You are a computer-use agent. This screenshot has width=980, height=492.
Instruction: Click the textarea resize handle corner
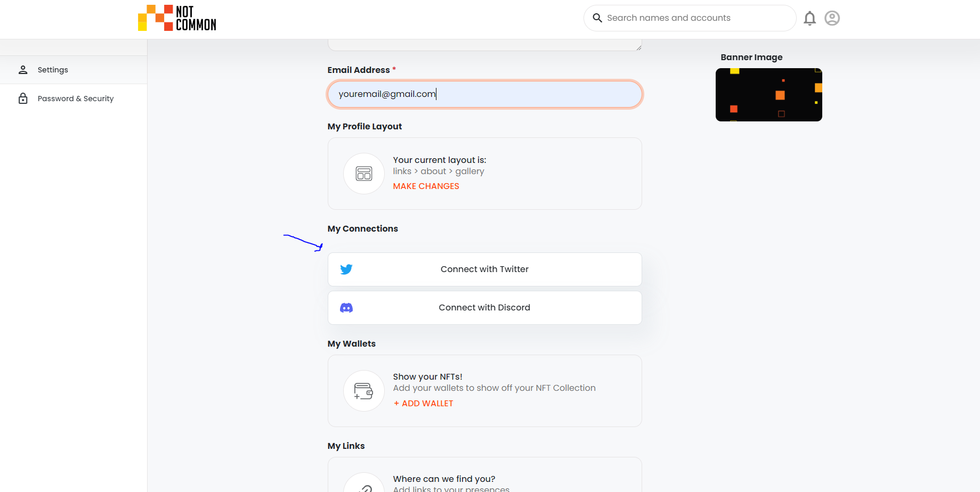tap(638, 47)
